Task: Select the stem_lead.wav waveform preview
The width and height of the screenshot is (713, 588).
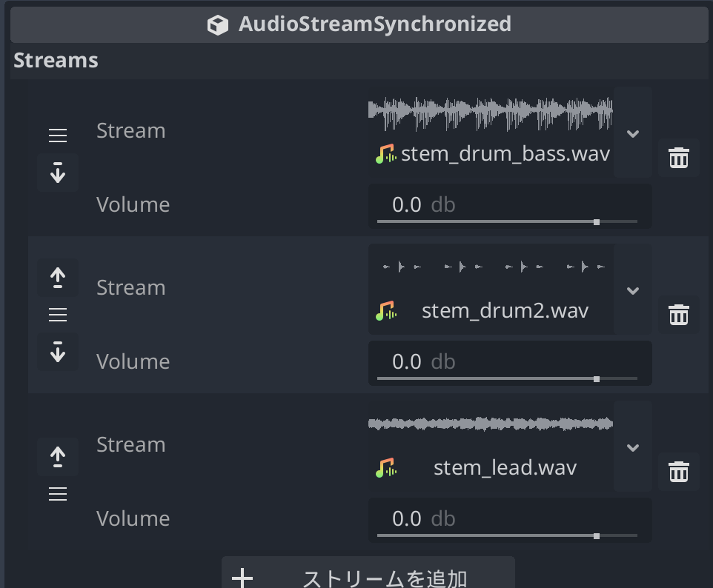Action: point(491,424)
